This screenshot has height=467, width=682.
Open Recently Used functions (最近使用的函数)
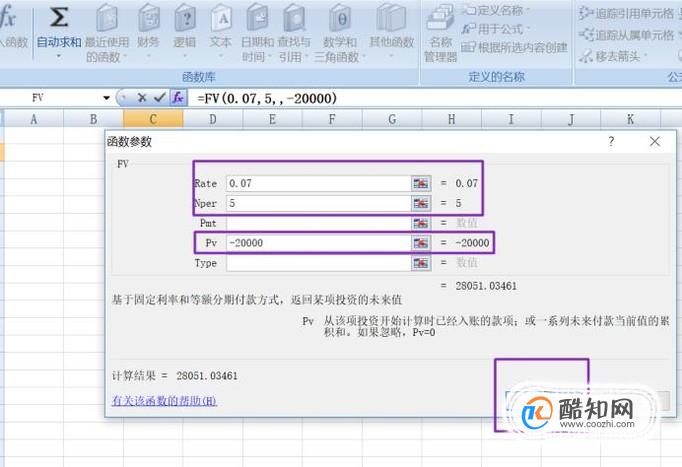(x=107, y=33)
